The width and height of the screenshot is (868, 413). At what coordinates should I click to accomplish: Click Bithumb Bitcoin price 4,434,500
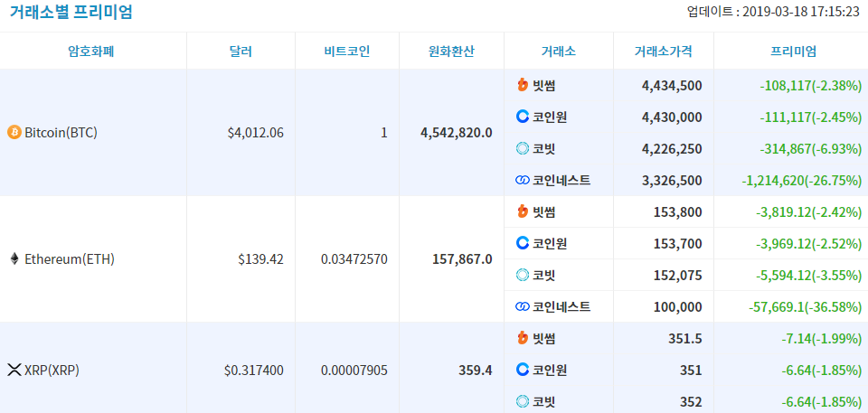[x=672, y=86]
